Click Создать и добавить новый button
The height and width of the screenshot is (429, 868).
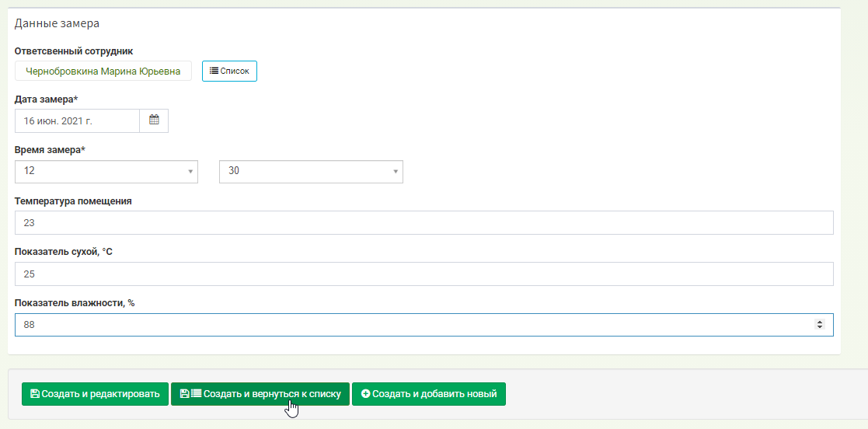click(x=429, y=394)
